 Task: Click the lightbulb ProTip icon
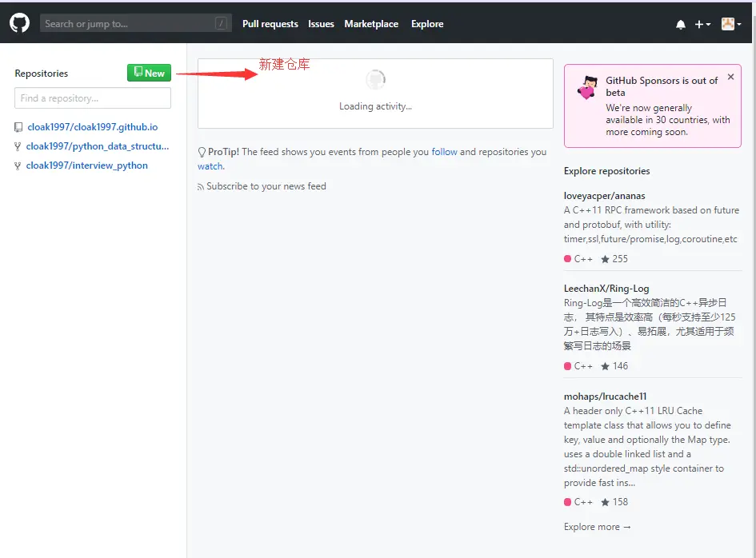(202, 152)
